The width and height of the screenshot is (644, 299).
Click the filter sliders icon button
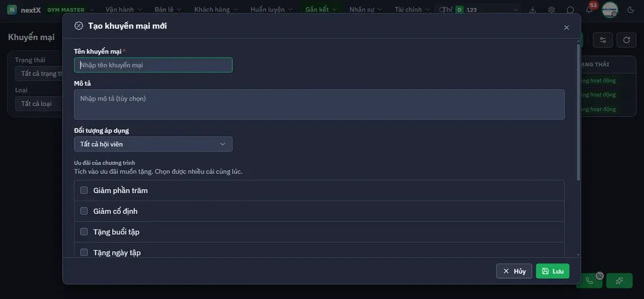click(603, 40)
